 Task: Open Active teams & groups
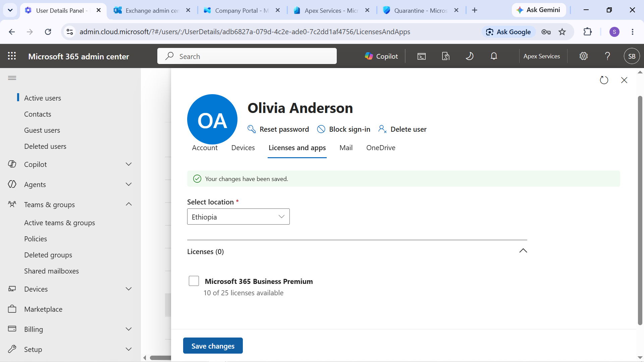point(59,223)
